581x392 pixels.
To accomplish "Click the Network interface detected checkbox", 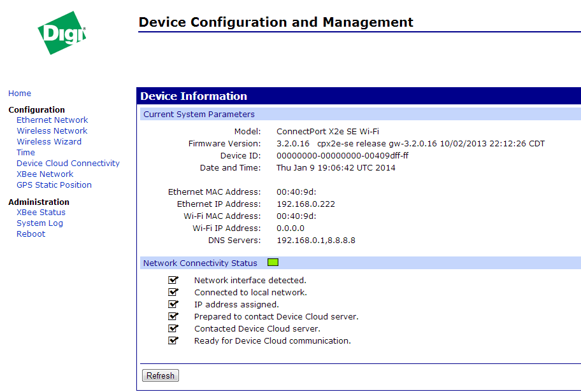I will [173, 280].
